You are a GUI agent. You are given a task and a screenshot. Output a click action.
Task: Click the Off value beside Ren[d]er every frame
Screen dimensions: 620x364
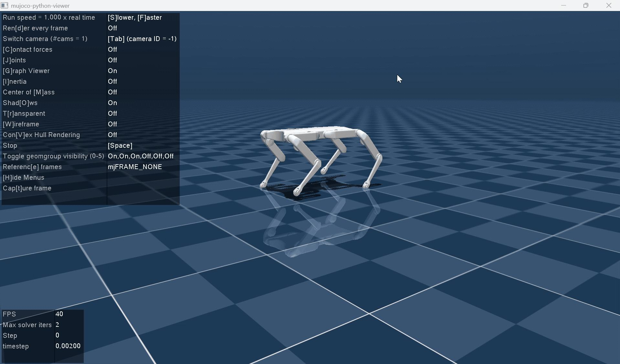(112, 28)
